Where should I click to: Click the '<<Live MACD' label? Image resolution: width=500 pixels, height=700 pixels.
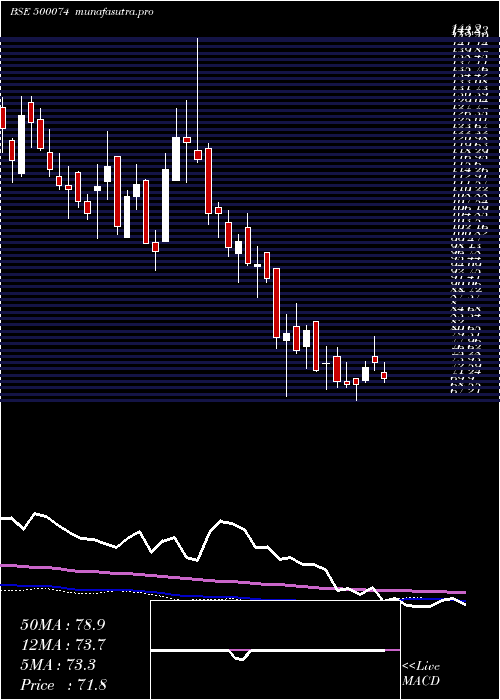coord(421,674)
